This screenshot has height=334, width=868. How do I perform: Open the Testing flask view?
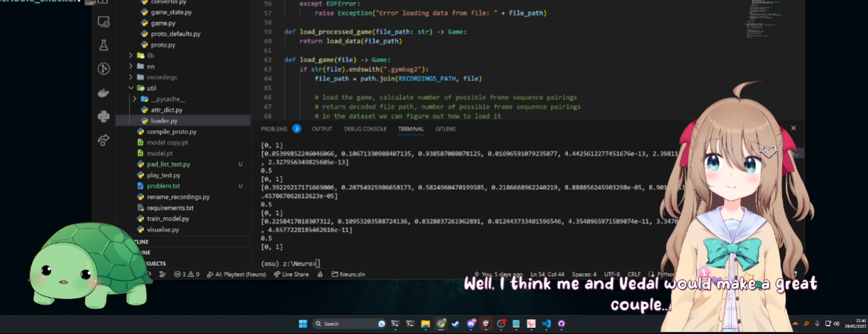tap(103, 45)
